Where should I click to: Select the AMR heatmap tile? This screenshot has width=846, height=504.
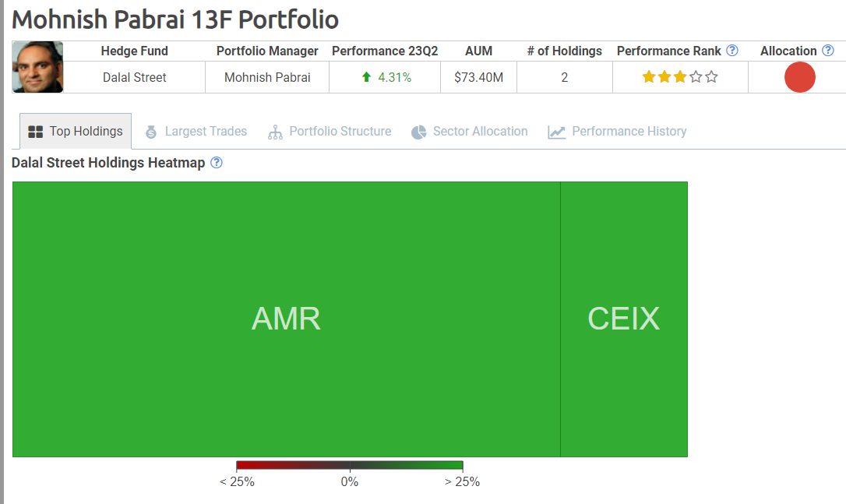click(287, 319)
